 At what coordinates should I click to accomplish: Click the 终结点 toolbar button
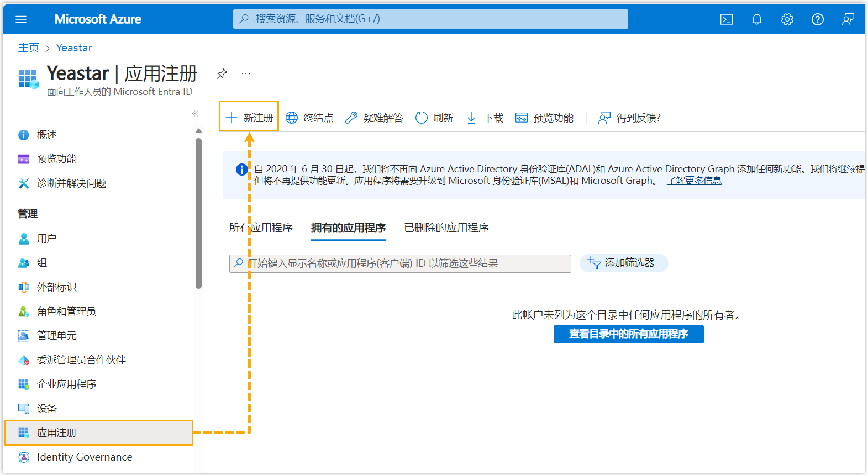(x=310, y=118)
